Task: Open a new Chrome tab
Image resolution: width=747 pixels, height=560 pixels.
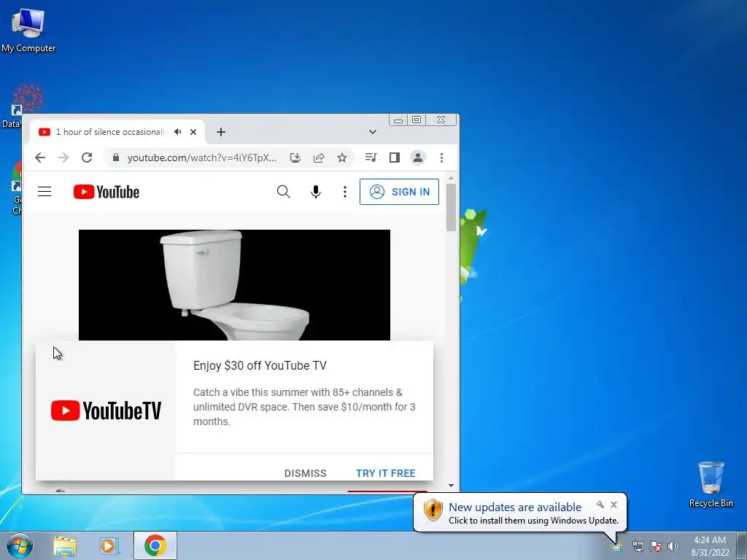Action: [x=220, y=132]
